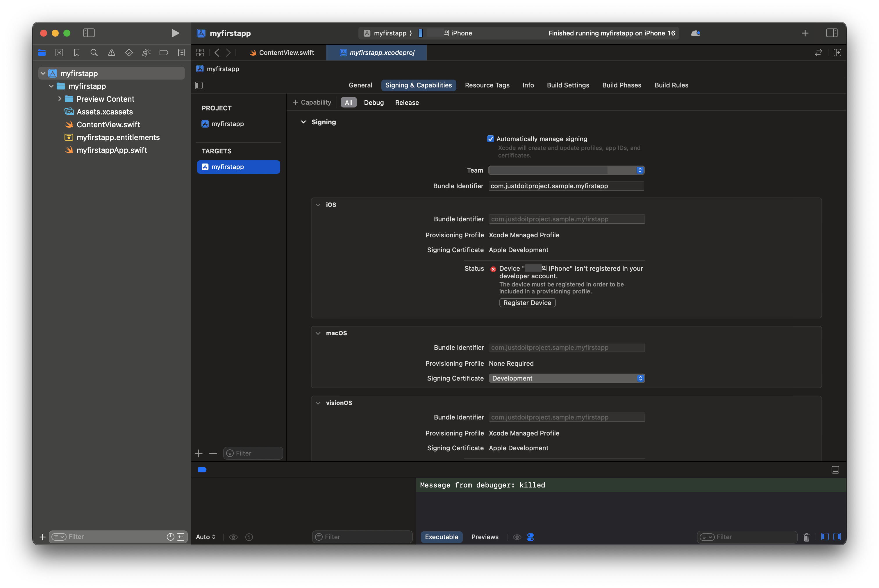Viewport: 879px width, 588px height.
Task: Click the Bundle Identifier text field
Action: pos(566,186)
